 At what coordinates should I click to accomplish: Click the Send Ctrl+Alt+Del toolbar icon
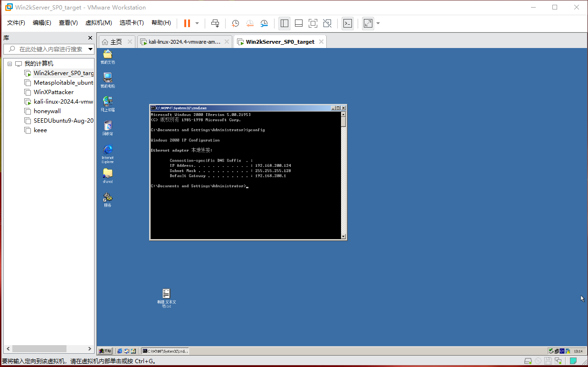coord(215,23)
